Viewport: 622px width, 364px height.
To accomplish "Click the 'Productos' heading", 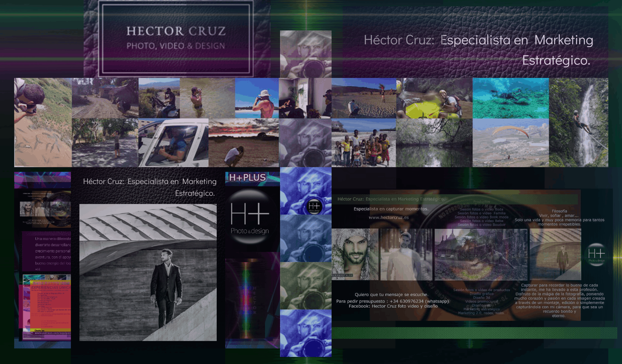I will click(482, 202).
